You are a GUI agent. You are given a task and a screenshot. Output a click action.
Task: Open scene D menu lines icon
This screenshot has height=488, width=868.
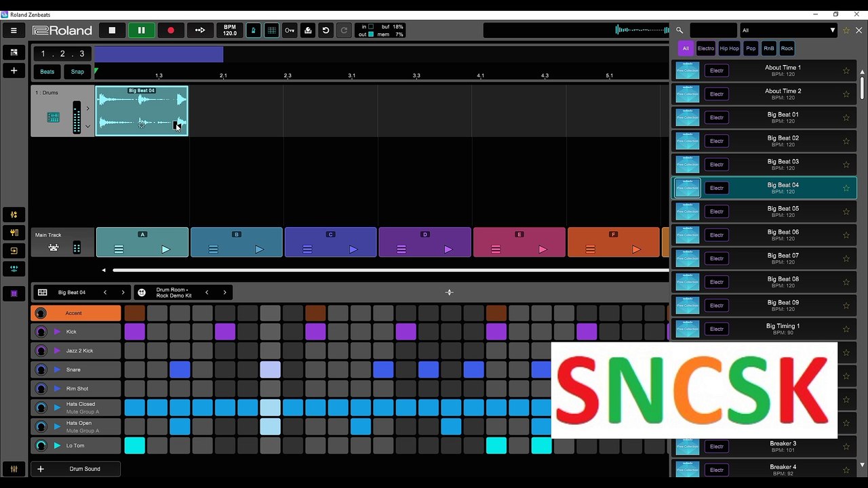(x=401, y=249)
